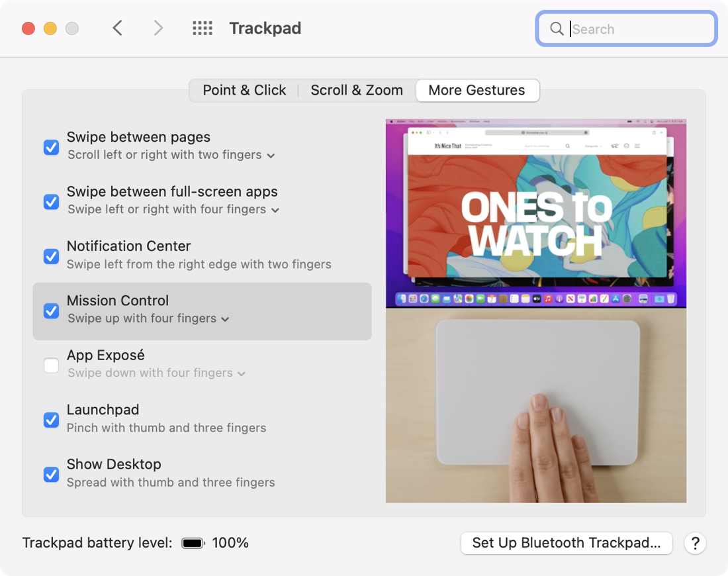Click the forward chevron arrow
The height and width of the screenshot is (576, 728).
pyautogui.click(x=158, y=28)
